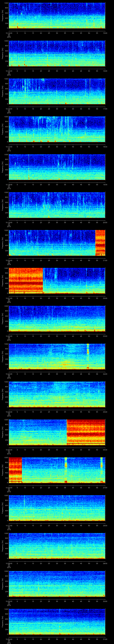This screenshot has width=114, height=644.
Task: Click the "27:00" end time label
Action: (105, 487)
